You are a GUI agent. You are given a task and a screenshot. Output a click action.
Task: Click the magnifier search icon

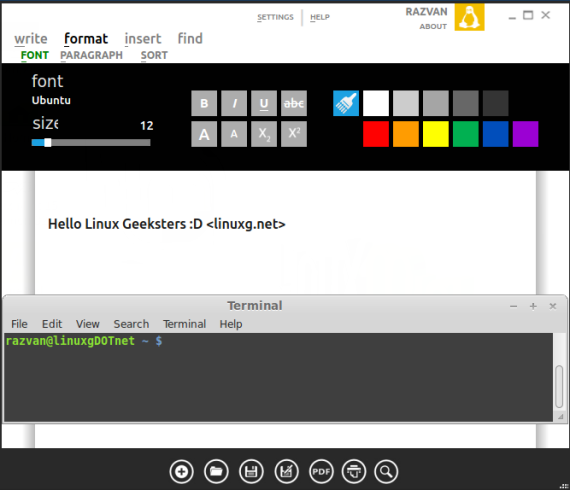[x=386, y=472]
